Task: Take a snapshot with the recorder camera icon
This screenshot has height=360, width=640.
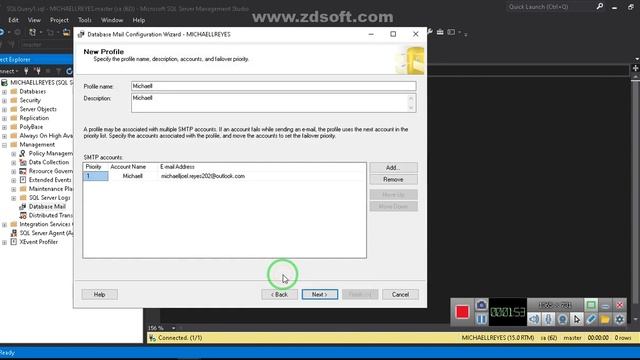Action: [481, 305]
